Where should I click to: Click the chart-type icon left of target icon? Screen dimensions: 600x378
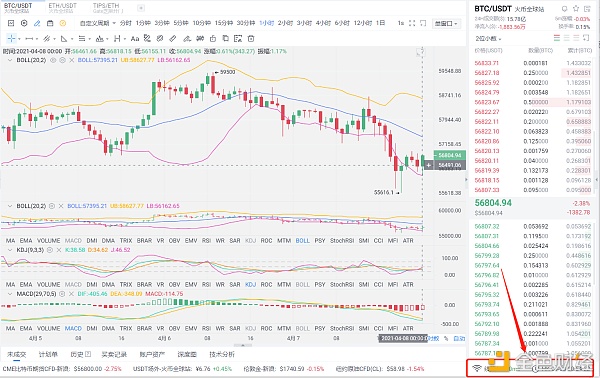click(x=11, y=23)
